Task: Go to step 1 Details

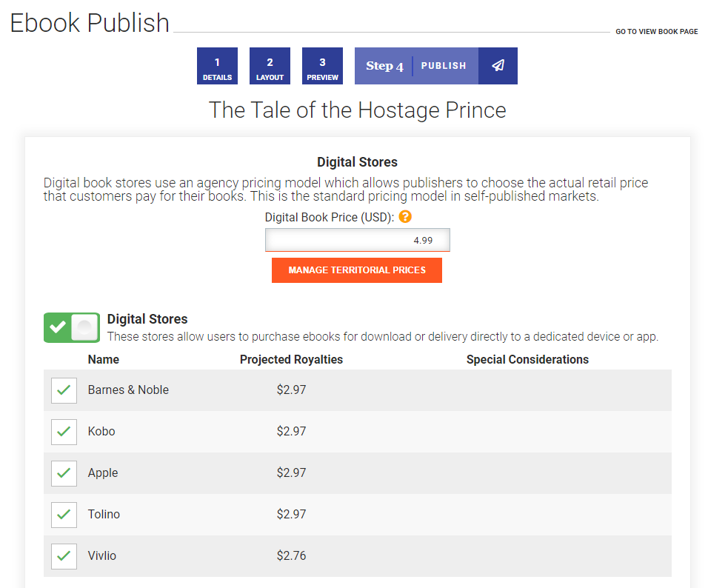Action: click(217, 66)
